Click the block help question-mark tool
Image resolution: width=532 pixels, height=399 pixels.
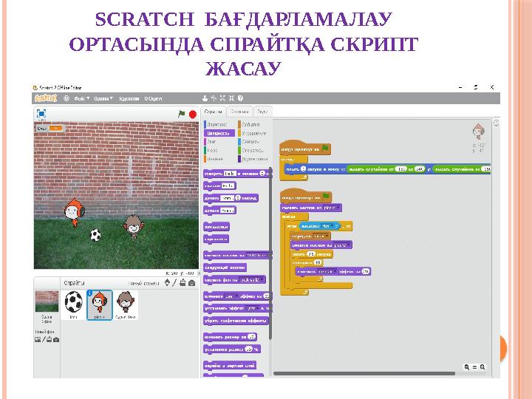pyautogui.click(x=241, y=98)
